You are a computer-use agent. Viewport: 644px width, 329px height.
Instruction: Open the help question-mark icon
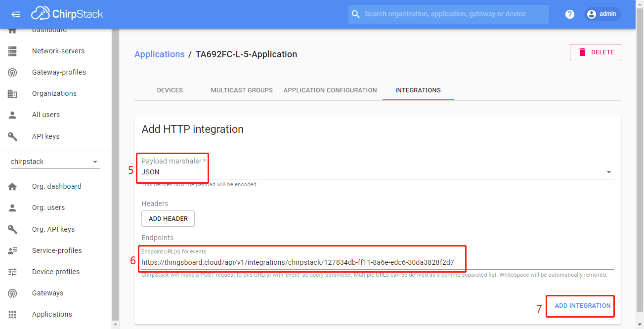point(570,14)
